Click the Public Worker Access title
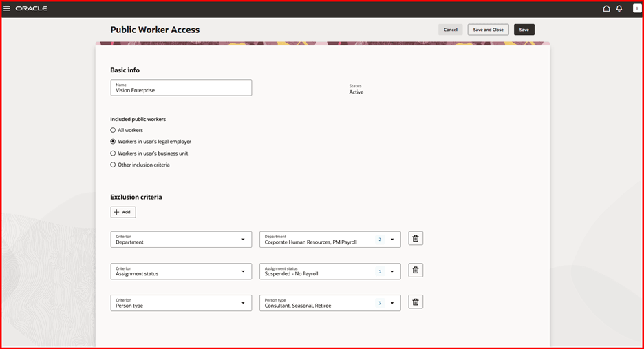 (x=155, y=30)
